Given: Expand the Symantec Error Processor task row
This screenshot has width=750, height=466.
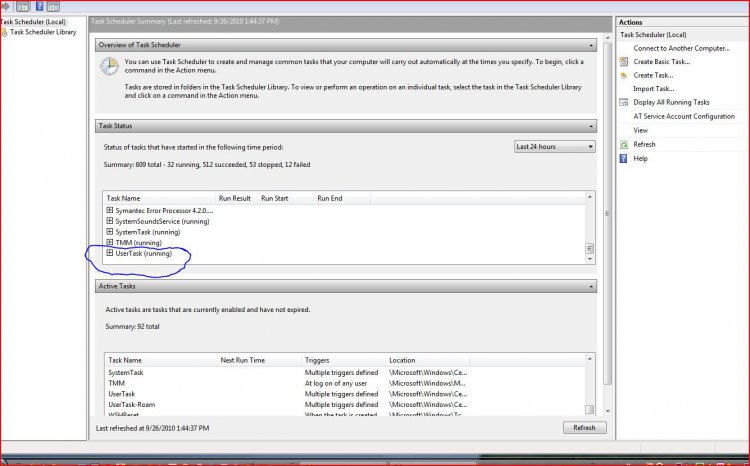Looking at the screenshot, I should coord(110,210).
